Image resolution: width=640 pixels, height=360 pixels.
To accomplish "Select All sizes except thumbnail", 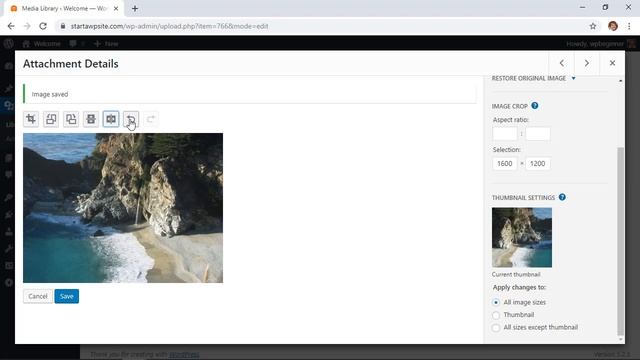I will (x=496, y=328).
